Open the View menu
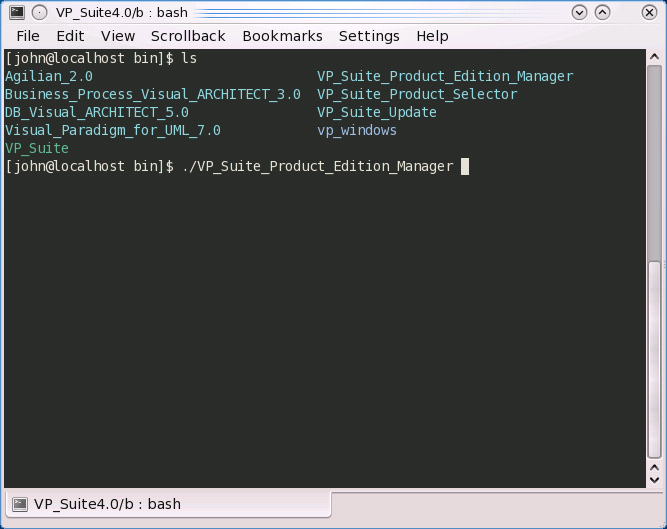The width and height of the screenshot is (667, 529). pos(118,36)
